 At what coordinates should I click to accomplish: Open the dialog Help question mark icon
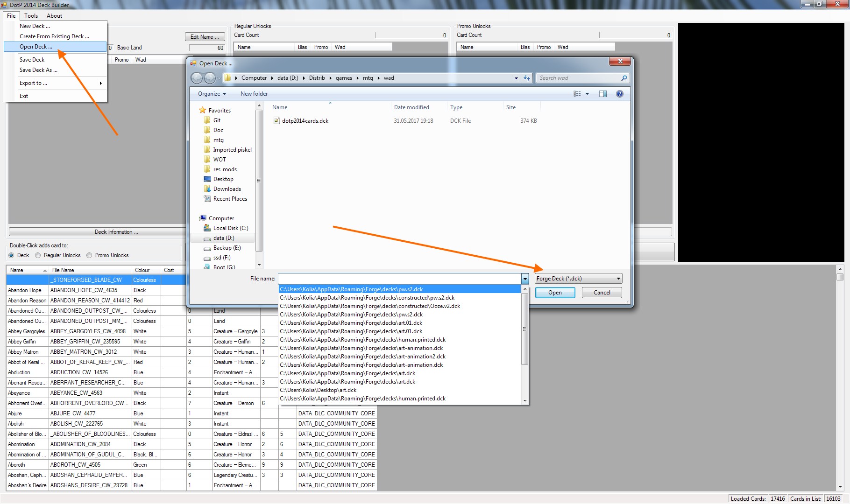point(619,94)
